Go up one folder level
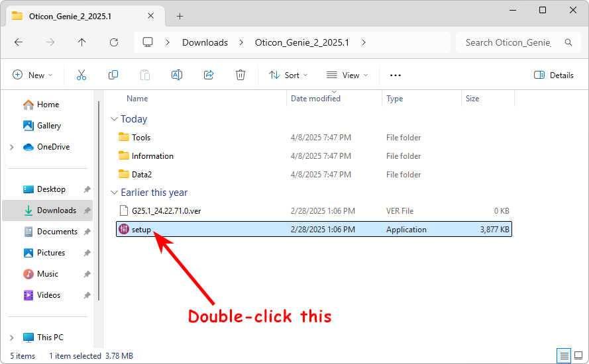This screenshot has width=589, height=364. 81,42
